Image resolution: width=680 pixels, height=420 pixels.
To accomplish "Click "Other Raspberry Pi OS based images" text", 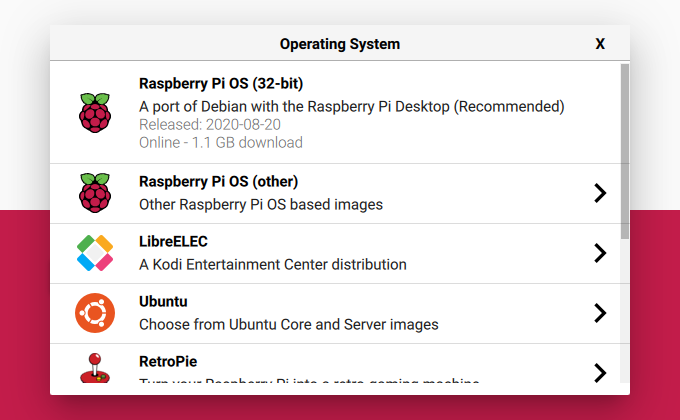I will (261, 204).
